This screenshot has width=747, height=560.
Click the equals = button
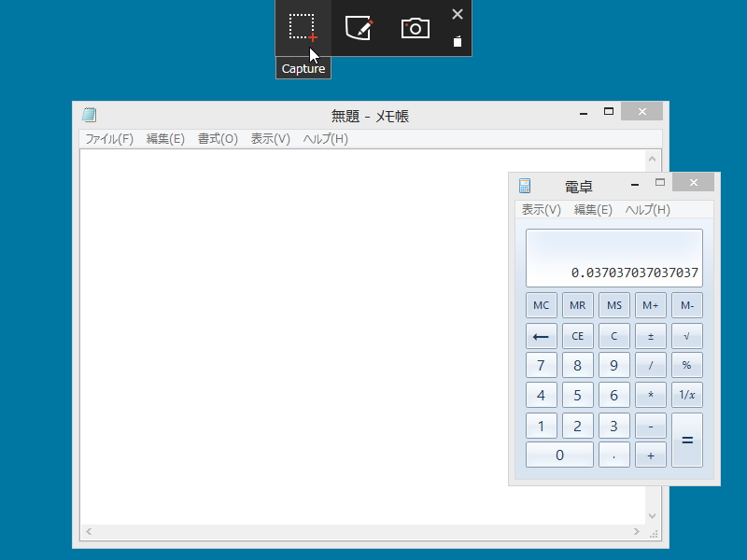[x=687, y=440]
